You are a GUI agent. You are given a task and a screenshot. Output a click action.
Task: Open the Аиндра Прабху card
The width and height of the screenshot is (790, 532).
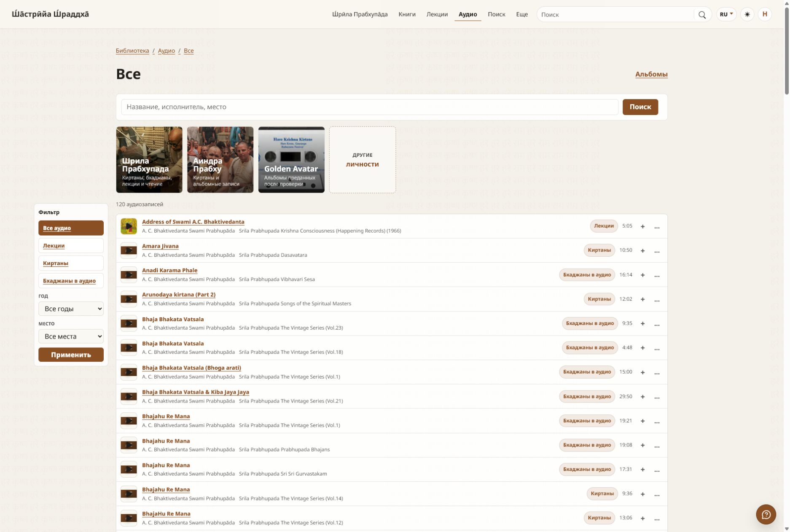(x=220, y=160)
